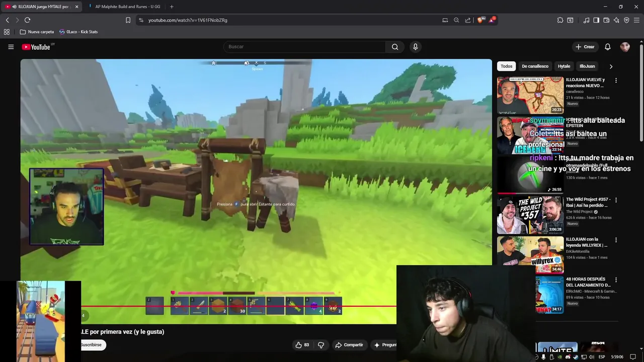Open Brave Shields lion icon
This screenshot has width=644, height=362.
point(480,20)
